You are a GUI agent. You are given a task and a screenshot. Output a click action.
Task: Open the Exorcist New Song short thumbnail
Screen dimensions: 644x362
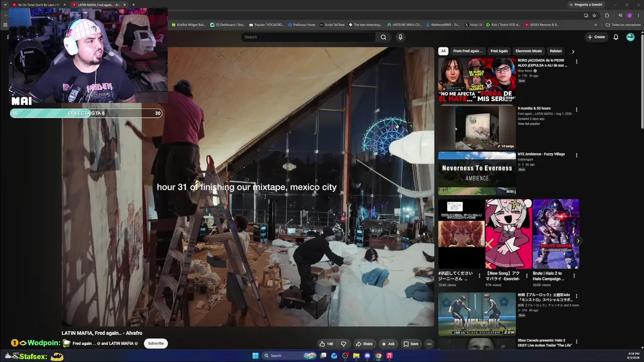(x=508, y=234)
